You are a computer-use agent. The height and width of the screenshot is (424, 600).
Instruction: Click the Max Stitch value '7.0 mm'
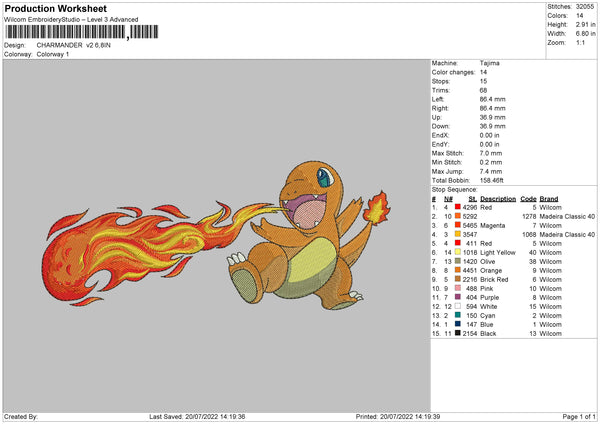pos(491,153)
